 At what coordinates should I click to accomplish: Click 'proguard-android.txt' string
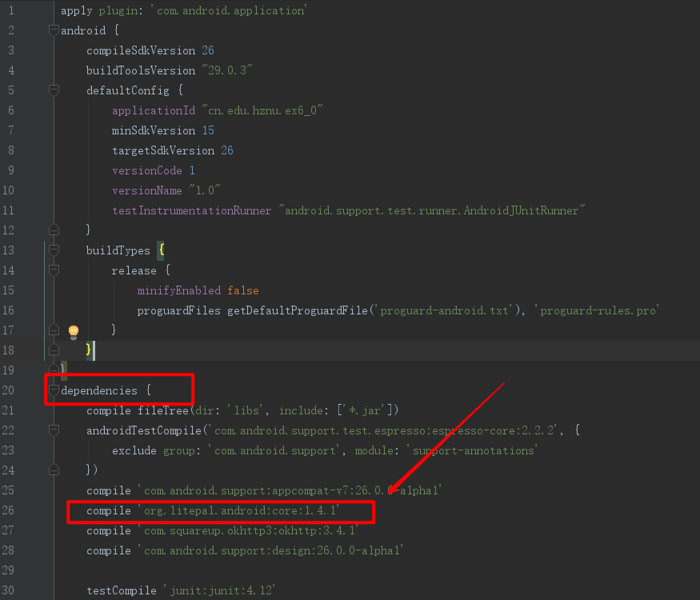[x=444, y=310]
